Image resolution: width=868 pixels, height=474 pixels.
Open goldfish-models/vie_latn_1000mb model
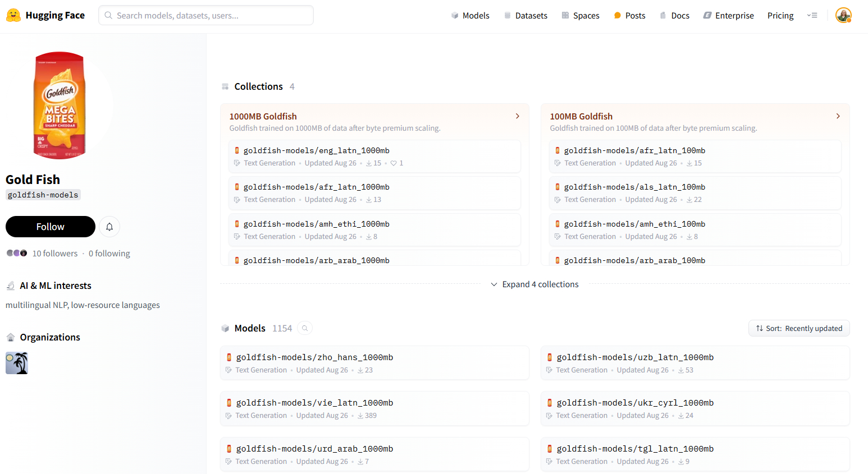314,403
